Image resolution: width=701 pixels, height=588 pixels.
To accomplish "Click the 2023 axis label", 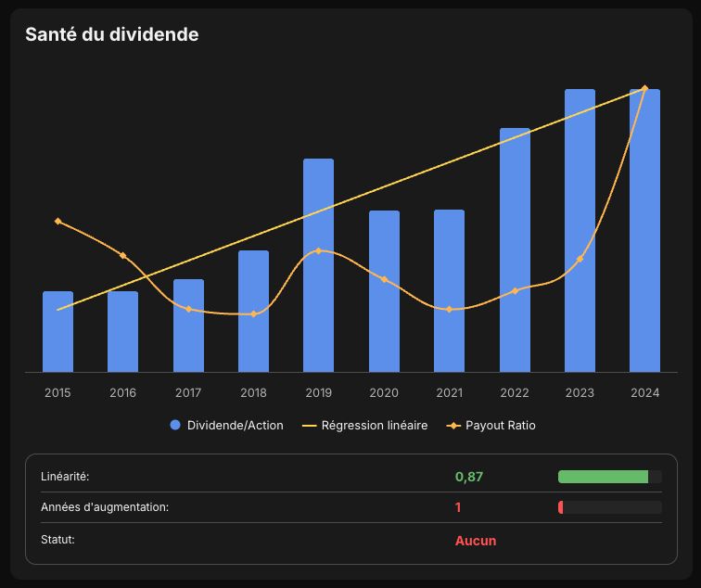I will (x=580, y=392).
